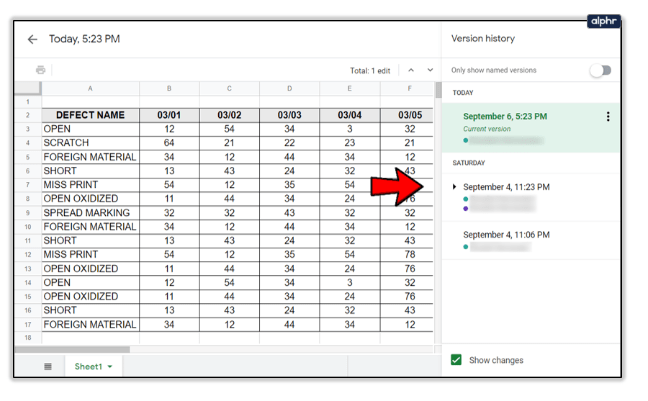Click the 03/01 column heading cell
Screen dimensions: 648x401
169,115
